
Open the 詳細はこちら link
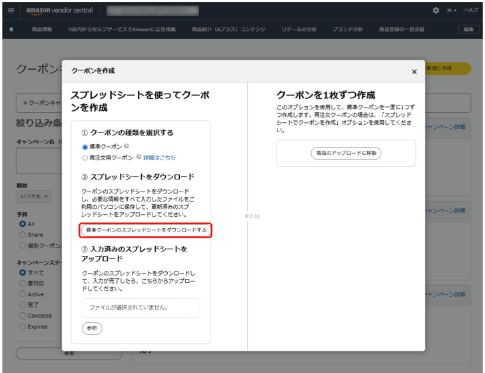tap(159, 157)
